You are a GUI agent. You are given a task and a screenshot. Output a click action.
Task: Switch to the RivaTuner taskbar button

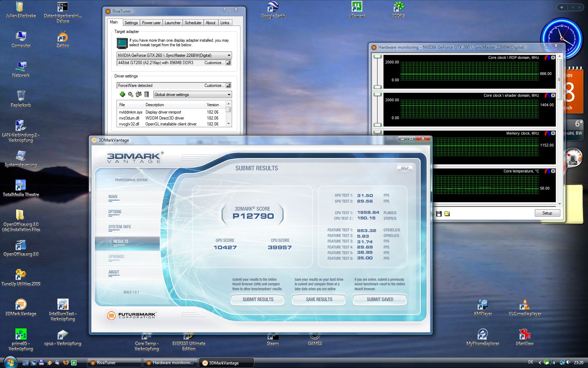[114, 363]
